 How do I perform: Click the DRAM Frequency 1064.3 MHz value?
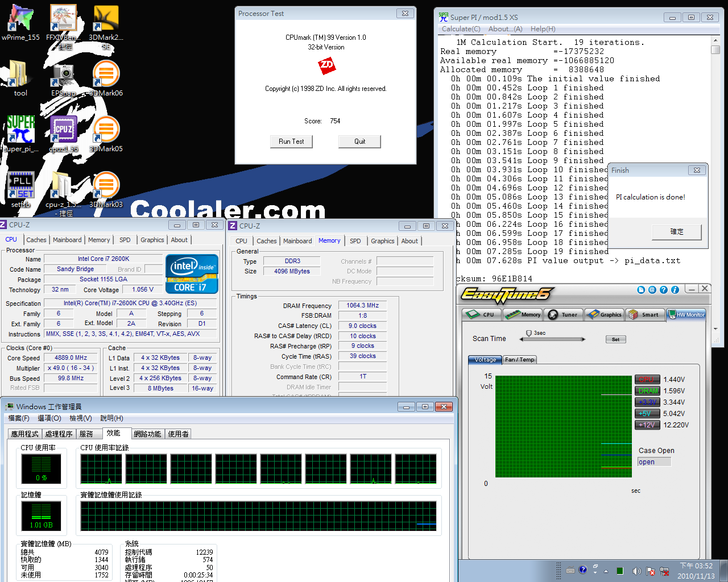click(x=363, y=306)
